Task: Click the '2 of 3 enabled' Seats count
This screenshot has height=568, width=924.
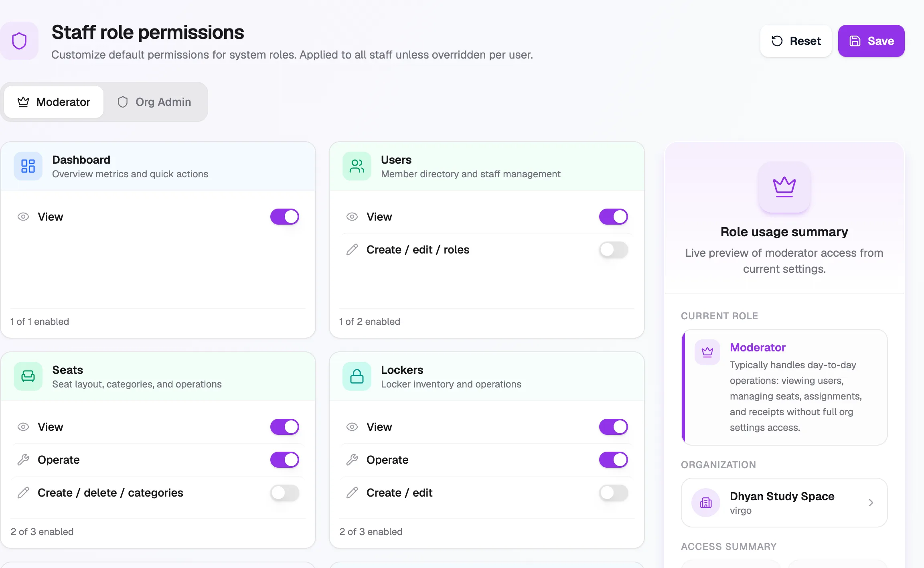Action: (42, 532)
